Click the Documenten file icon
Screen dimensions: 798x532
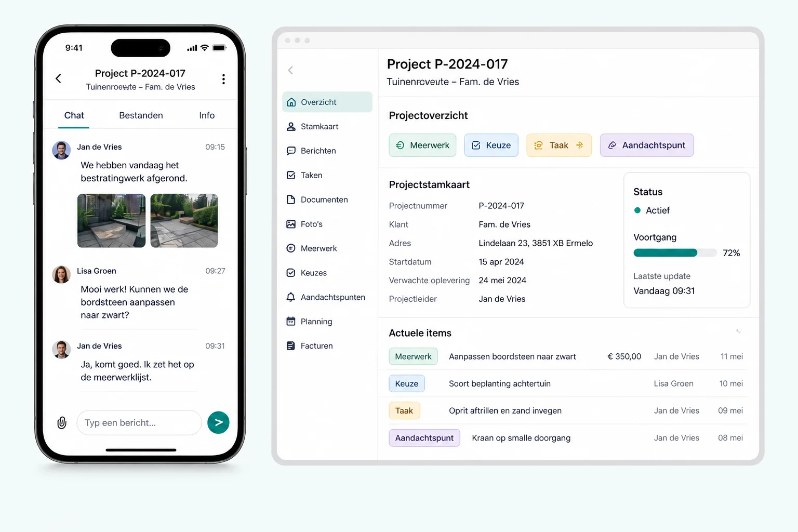tap(291, 199)
